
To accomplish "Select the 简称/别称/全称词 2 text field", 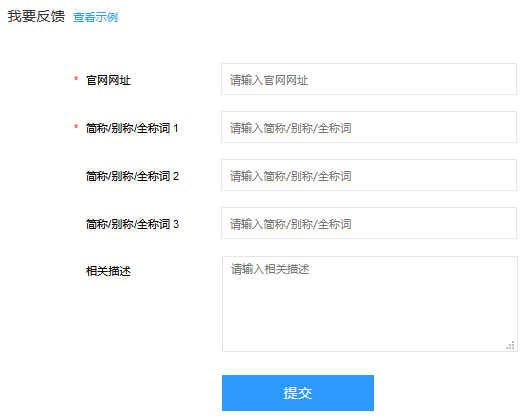I will tap(369, 175).
